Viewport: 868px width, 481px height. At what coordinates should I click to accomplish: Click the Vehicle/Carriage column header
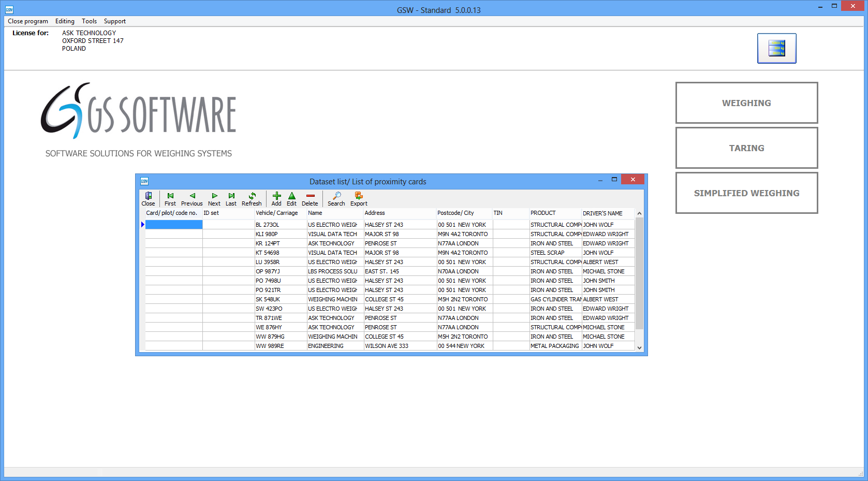[277, 213]
